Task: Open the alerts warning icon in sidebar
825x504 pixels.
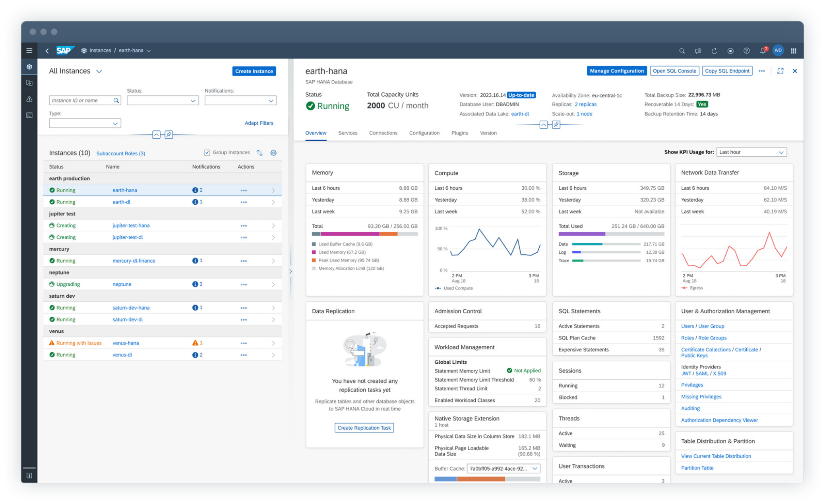Action: (29, 99)
